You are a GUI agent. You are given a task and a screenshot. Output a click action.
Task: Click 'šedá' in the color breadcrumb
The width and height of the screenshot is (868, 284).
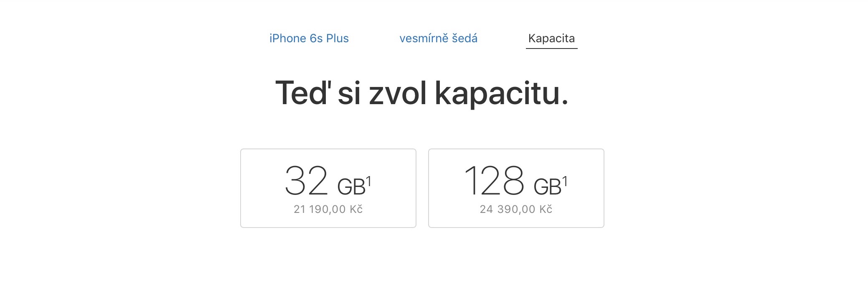465,38
